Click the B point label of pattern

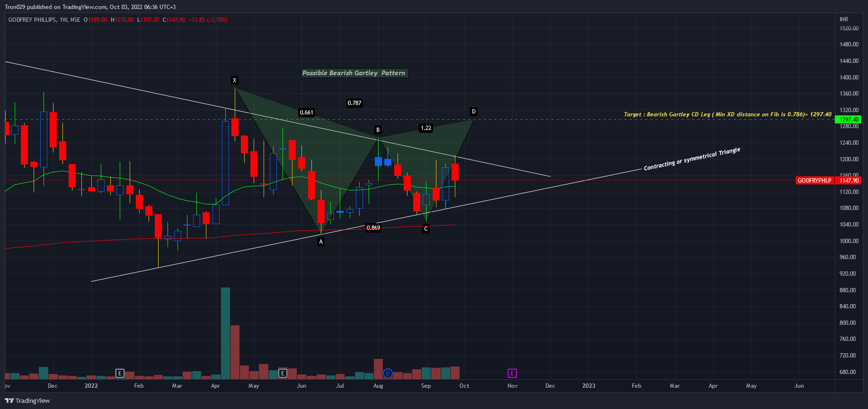coord(378,130)
